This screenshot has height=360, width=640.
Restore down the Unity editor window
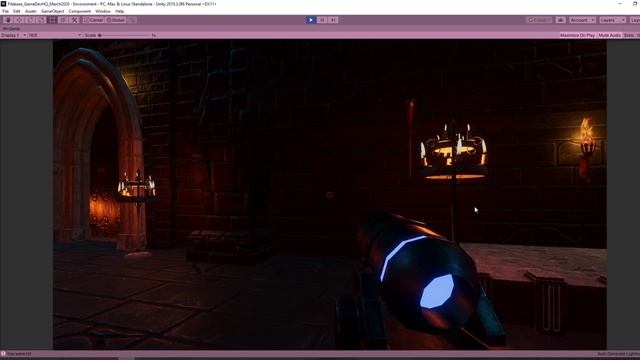point(635,4)
